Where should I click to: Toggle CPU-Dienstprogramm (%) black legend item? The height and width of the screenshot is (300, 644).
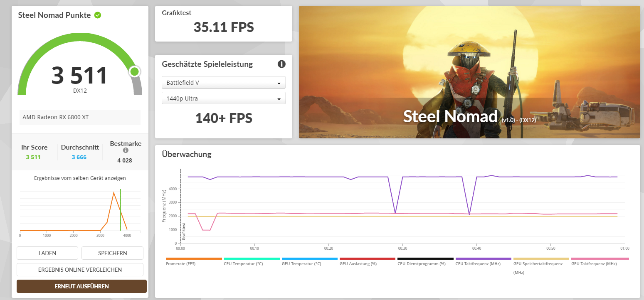point(425,261)
